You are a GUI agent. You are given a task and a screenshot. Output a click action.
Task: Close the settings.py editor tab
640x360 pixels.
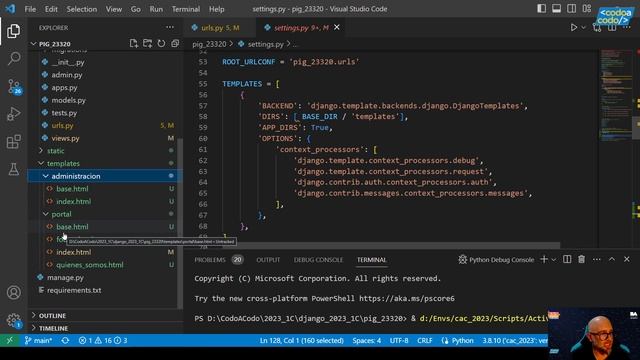click(337, 27)
